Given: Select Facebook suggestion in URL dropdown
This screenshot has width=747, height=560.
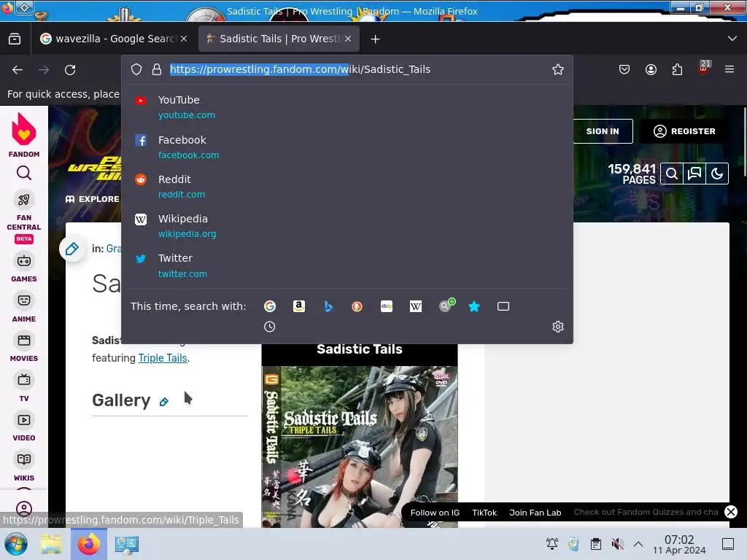Looking at the screenshot, I should (347, 147).
